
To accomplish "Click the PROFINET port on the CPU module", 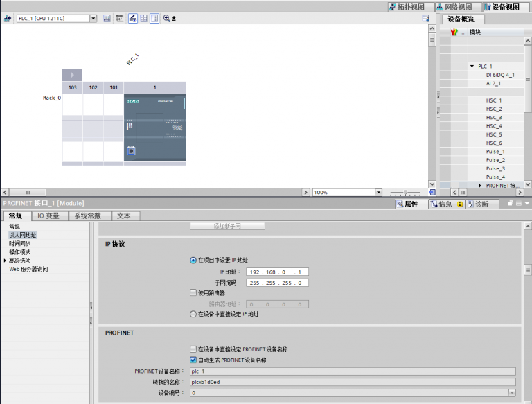I will point(132,150).
